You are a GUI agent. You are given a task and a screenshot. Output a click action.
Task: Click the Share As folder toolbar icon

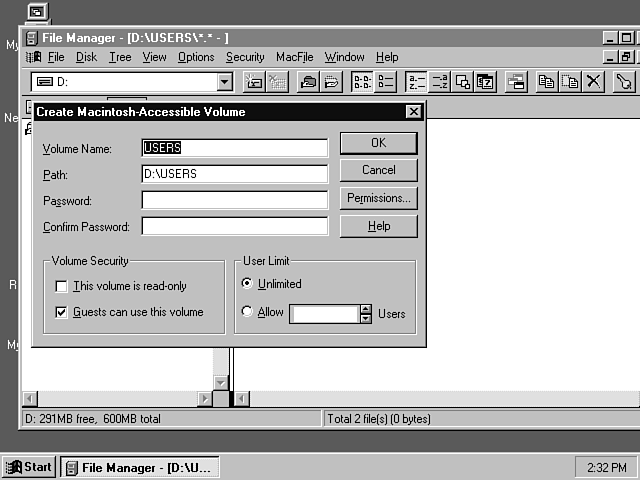tap(308, 82)
